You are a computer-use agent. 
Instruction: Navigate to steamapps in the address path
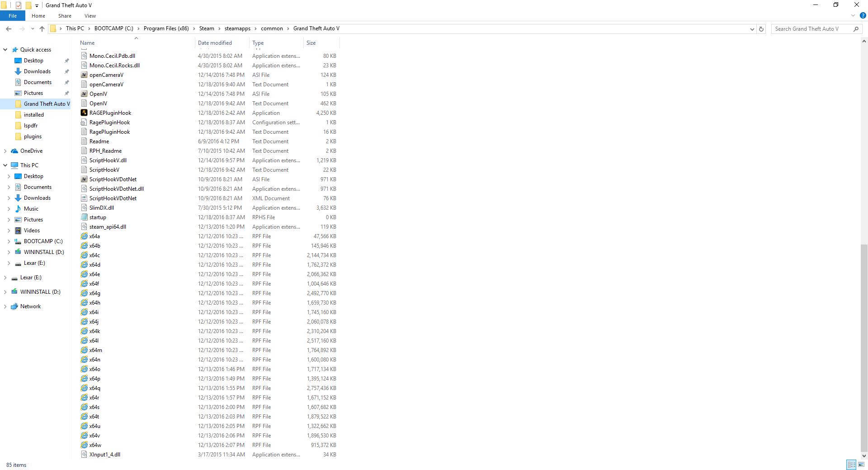point(237,28)
